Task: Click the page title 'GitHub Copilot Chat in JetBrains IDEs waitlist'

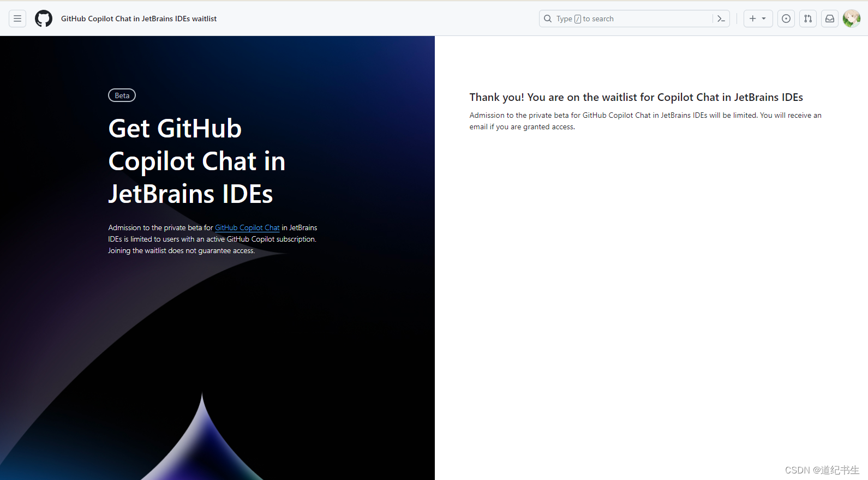Action: click(139, 19)
